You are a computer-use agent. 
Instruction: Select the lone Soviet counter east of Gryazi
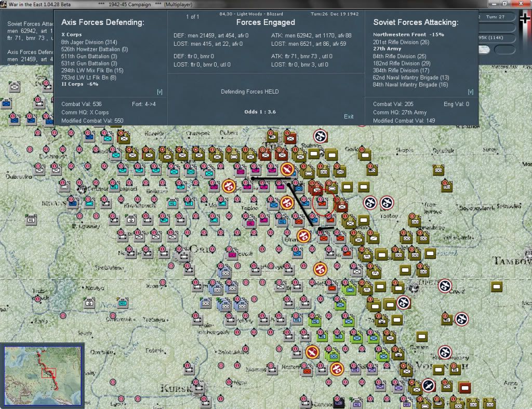click(496, 287)
